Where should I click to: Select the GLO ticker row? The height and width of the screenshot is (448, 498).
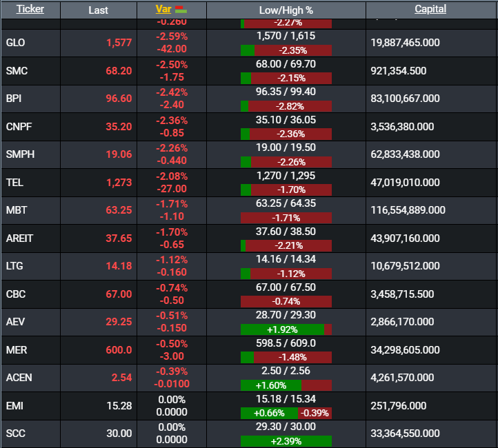(x=249, y=43)
